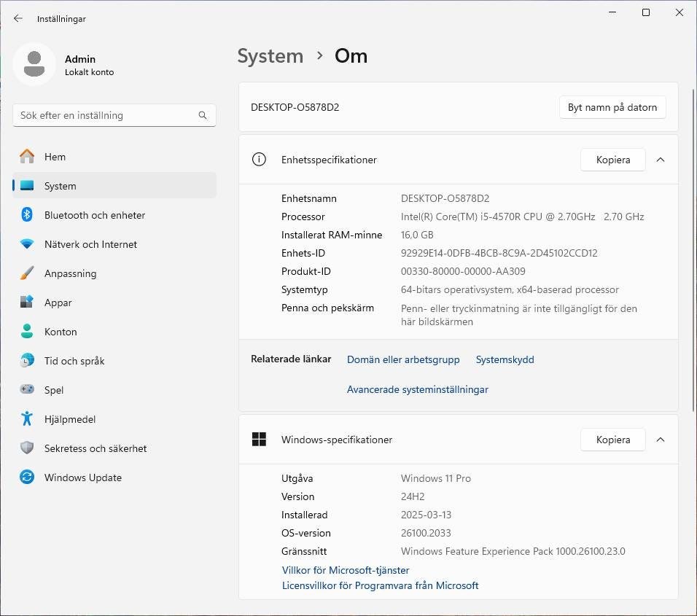697x616 pixels.
Task: Click the Appar icon in sidebar
Action: 27,303
